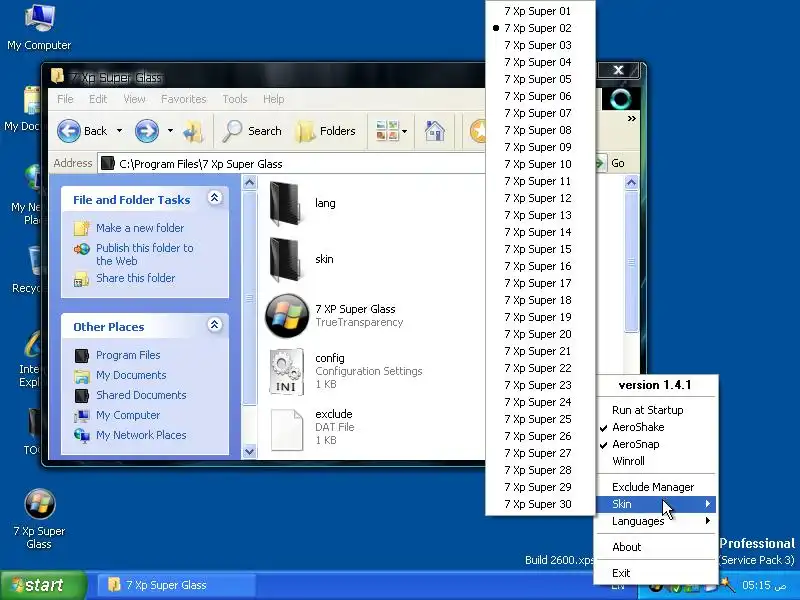800x600 pixels.
Task: Click task pane scroll up arrow
Action: point(249,183)
